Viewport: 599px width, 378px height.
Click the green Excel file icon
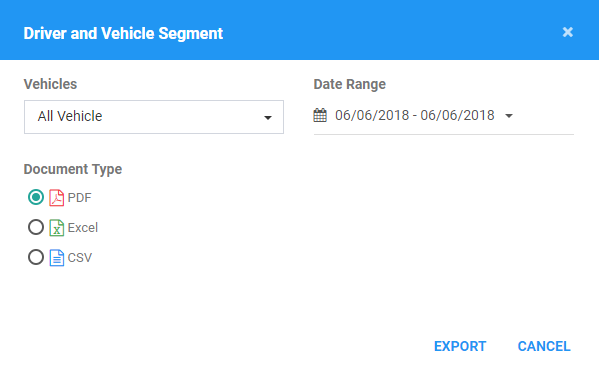tap(57, 228)
